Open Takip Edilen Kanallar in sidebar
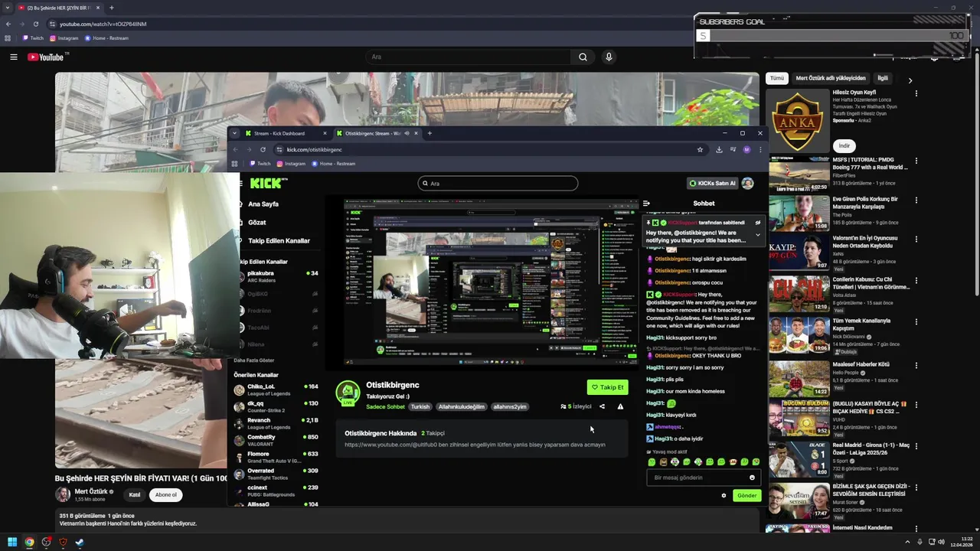This screenshot has width=980, height=551. pyautogui.click(x=278, y=241)
